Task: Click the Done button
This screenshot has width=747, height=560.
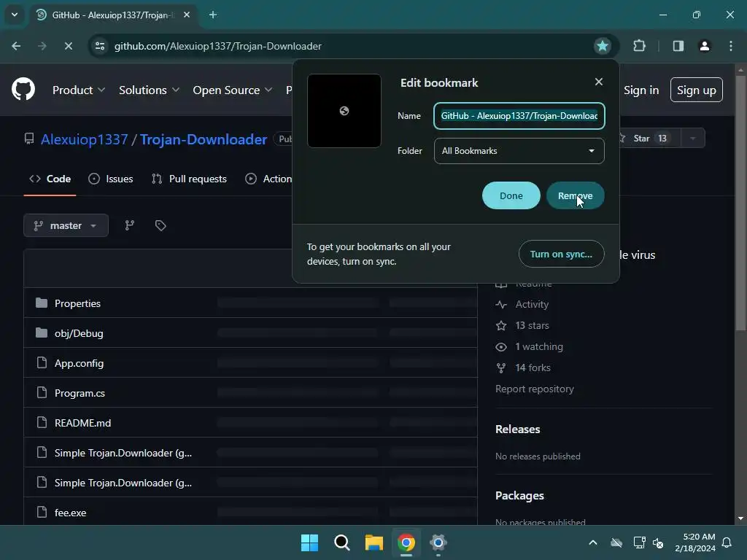Action: pyautogui.click(x=511, y=195)
